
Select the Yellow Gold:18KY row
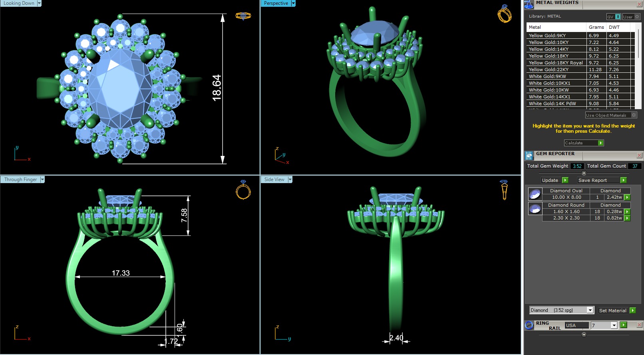pos(580,56)
